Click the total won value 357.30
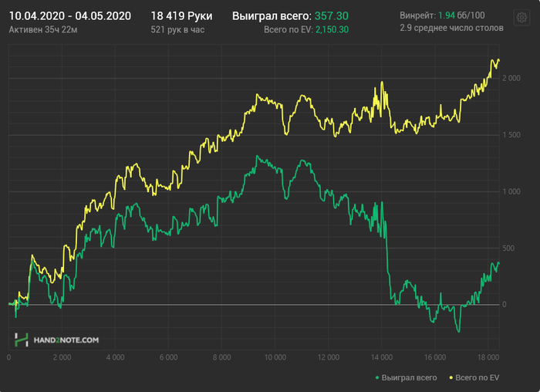This screenshot has height=392, width=540. click(331, 16)
